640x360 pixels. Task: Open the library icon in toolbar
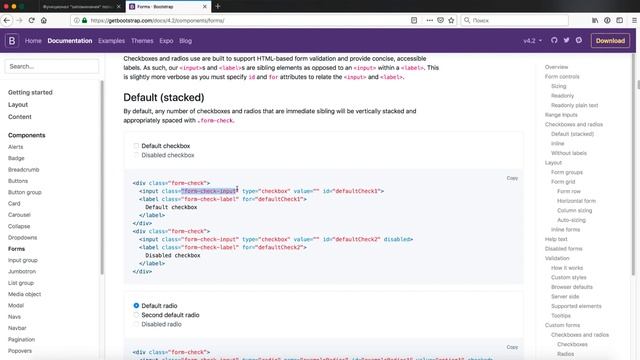(x=595, y=20)
